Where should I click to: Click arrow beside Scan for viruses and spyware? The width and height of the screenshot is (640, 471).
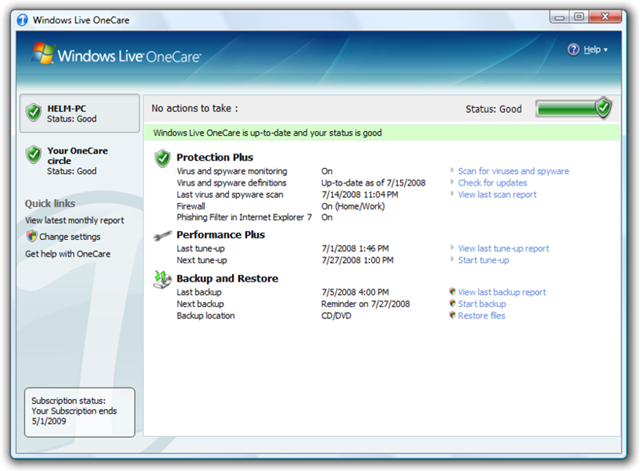(452, 170)
